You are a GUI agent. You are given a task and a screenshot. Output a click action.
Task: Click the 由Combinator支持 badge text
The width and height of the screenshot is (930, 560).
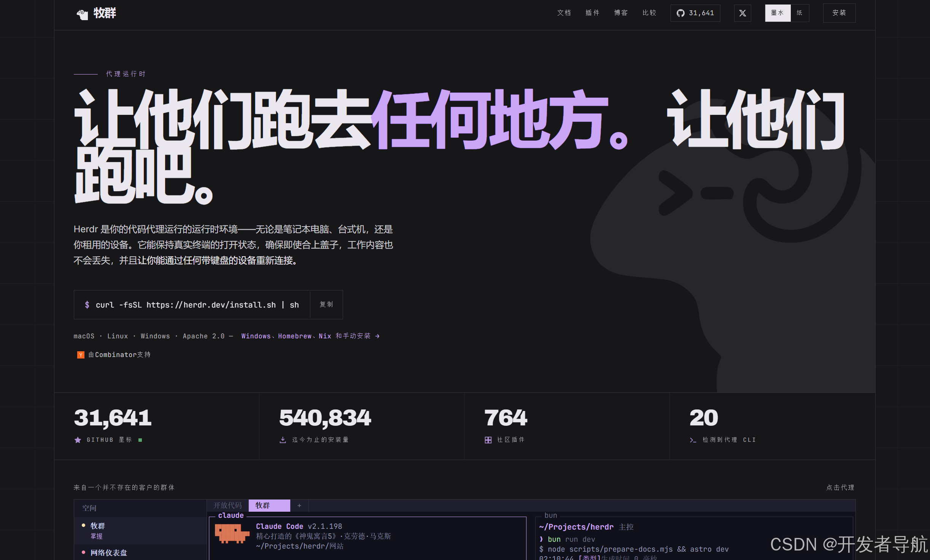click(119, 355)
